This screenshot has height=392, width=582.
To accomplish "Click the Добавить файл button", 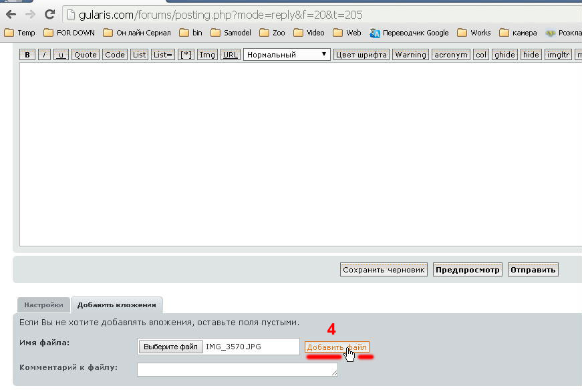I will [x=337, y=347].
